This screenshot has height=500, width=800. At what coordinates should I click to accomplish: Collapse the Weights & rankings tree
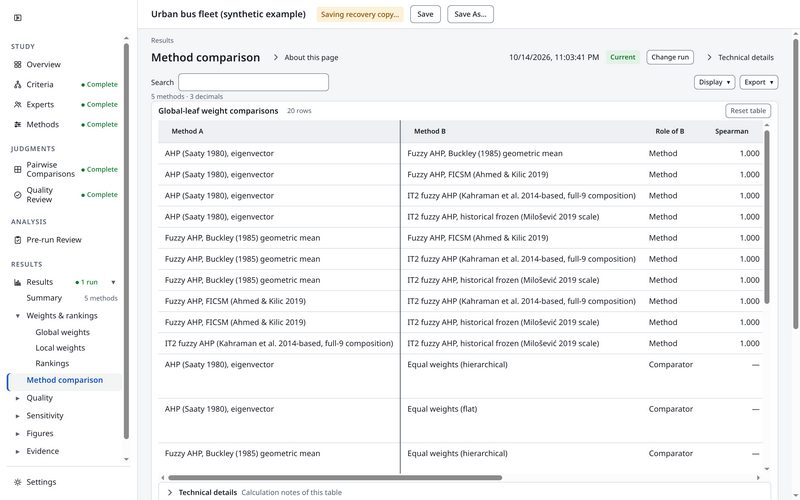(18, 316)
